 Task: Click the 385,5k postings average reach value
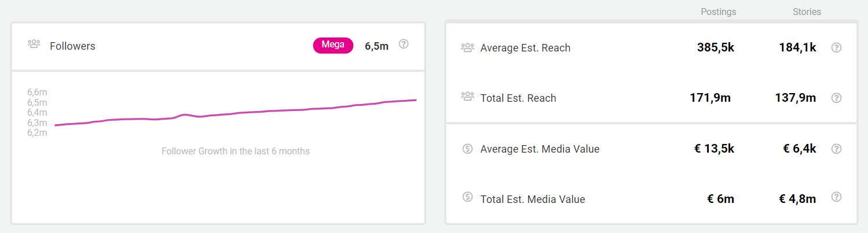tap(715, 47)
